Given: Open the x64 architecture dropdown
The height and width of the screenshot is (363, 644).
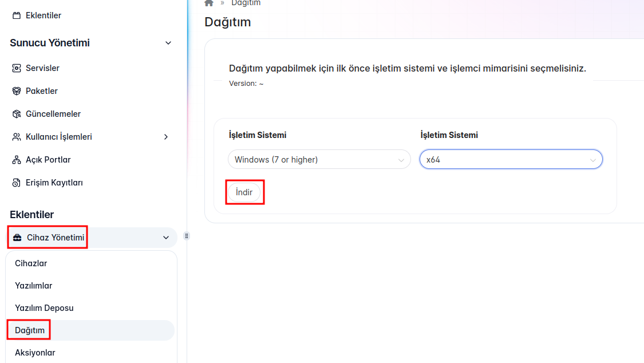Looking at the screenshot, I should point(511,160).
